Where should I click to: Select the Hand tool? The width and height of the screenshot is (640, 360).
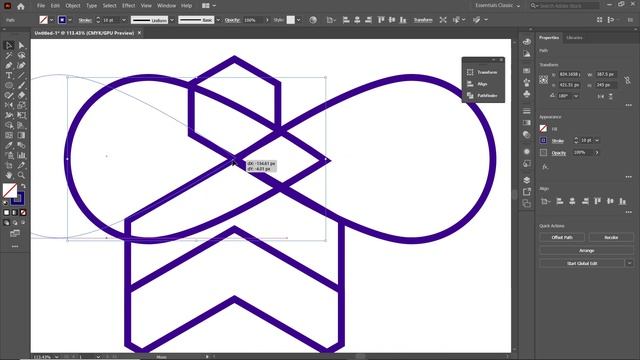(x=9, y=175)
